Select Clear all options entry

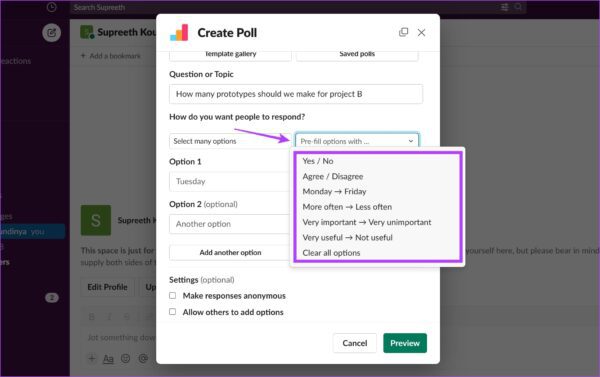pos(331,253)
